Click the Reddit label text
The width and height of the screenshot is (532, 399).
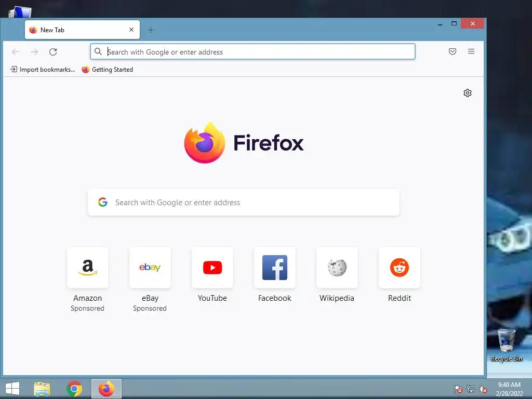[400, 298]
